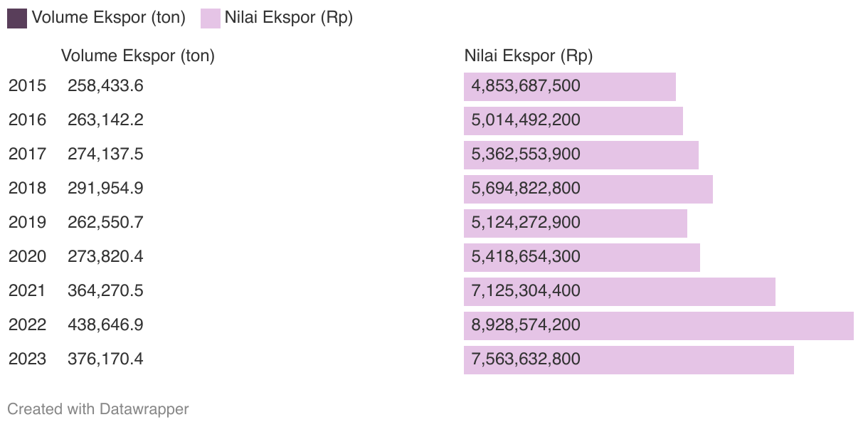Click the 2018 bar showing 5,694,822,800
This screenshot has width=868, height=427.
[588, 189]
